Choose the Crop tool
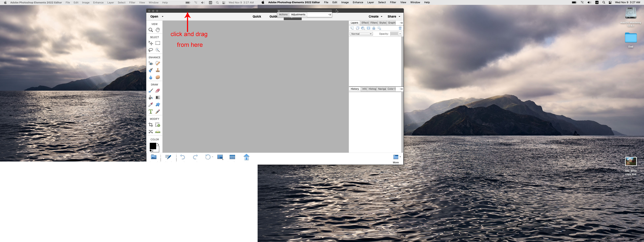Image resolution: width=644 pixels, height=242 pixels. (151, 125)
